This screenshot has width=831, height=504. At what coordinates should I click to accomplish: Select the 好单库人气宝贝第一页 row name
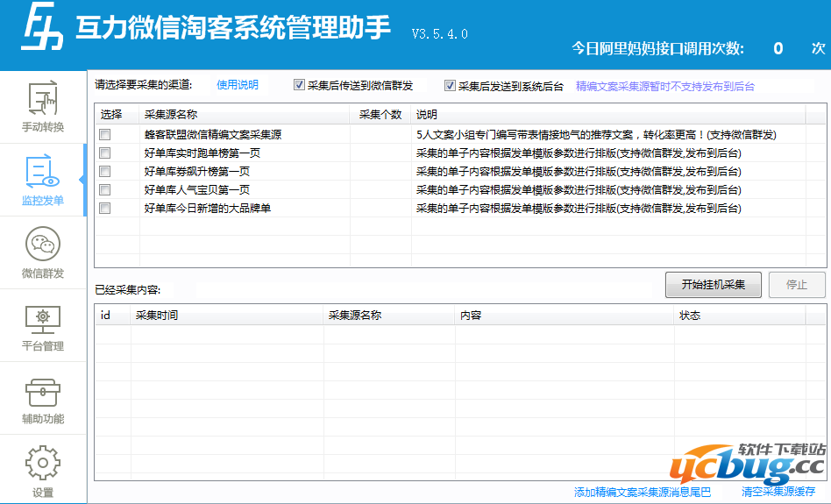197,189
